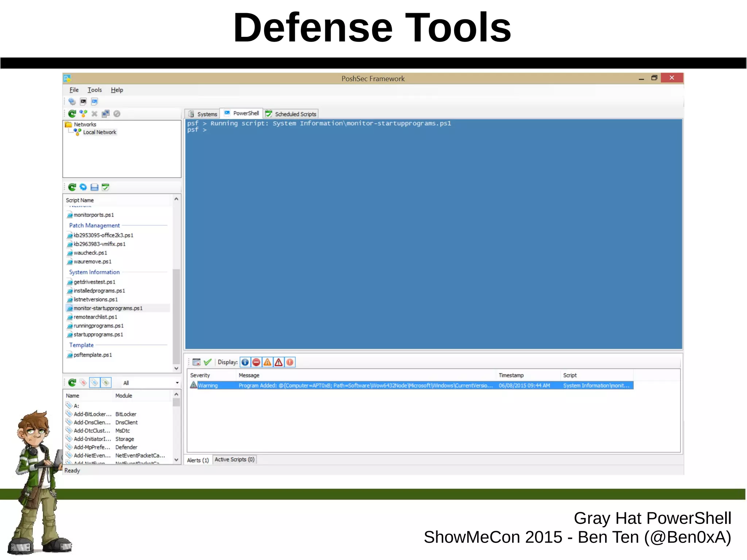Toggle display of red triangle severe alerts
Screen dimensions: 747x560
pyautogui.click(x=279, y=362)
